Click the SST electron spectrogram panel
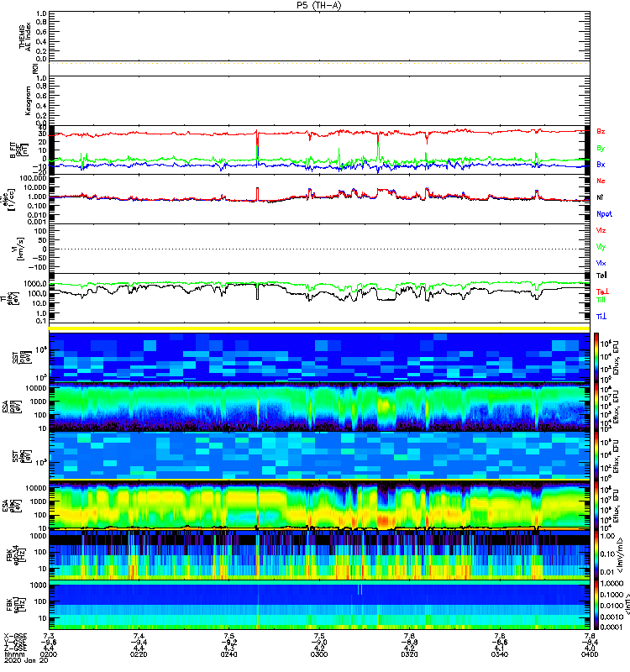Screen dimensions: 630x672 tap(319, 455)
